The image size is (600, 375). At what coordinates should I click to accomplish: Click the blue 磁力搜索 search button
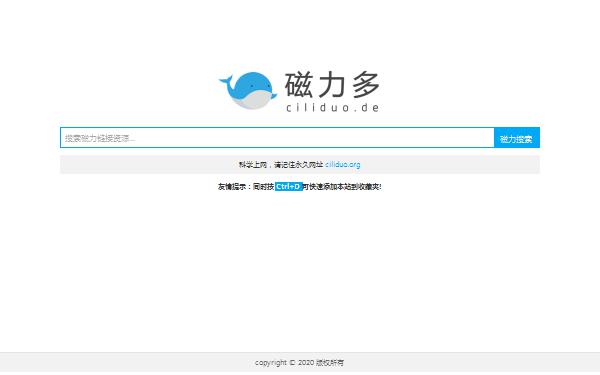[x=517, y=138]
